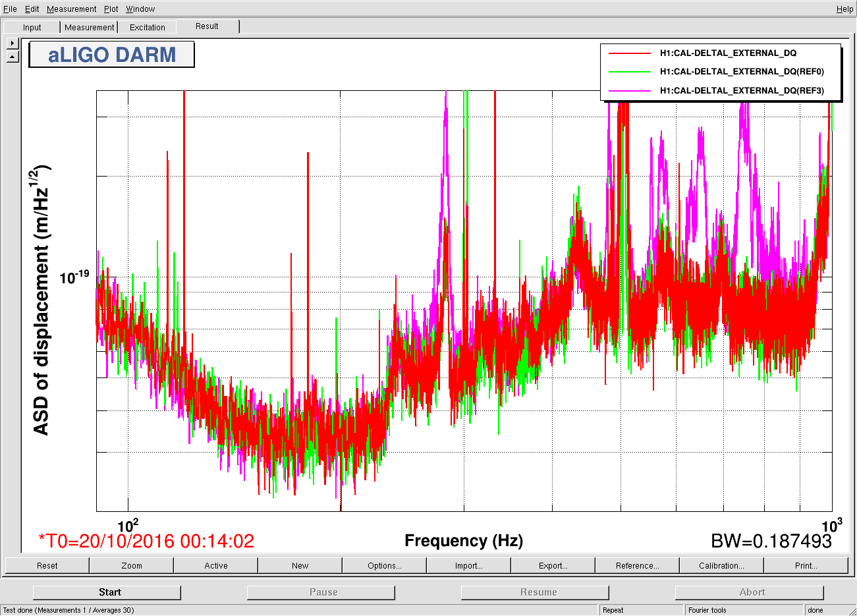Click the Pause button
The width and height of the screenshot is (857, 616).
point(321,592)
